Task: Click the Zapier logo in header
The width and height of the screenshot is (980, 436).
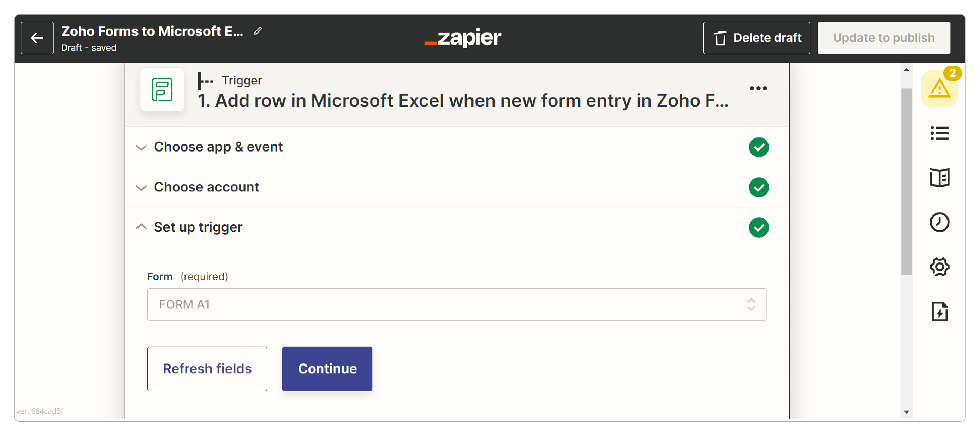Action: pos(463,38)
